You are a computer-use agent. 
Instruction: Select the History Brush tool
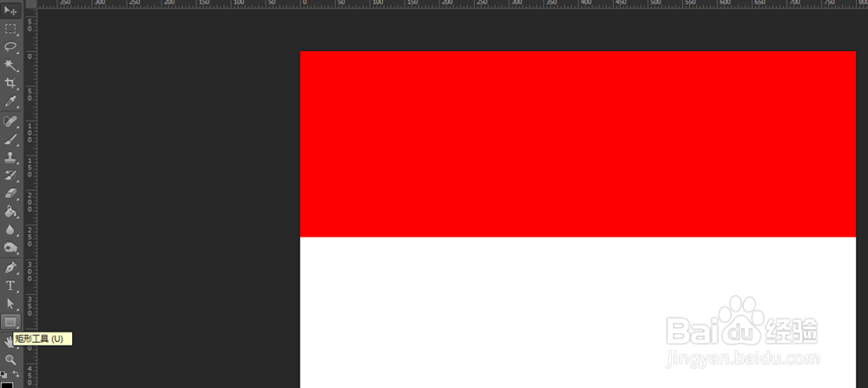[x=10, y=176]
